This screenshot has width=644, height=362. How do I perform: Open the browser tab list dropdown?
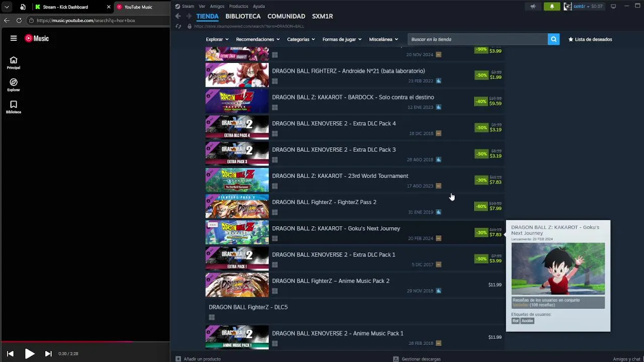(x=7, y=7)
